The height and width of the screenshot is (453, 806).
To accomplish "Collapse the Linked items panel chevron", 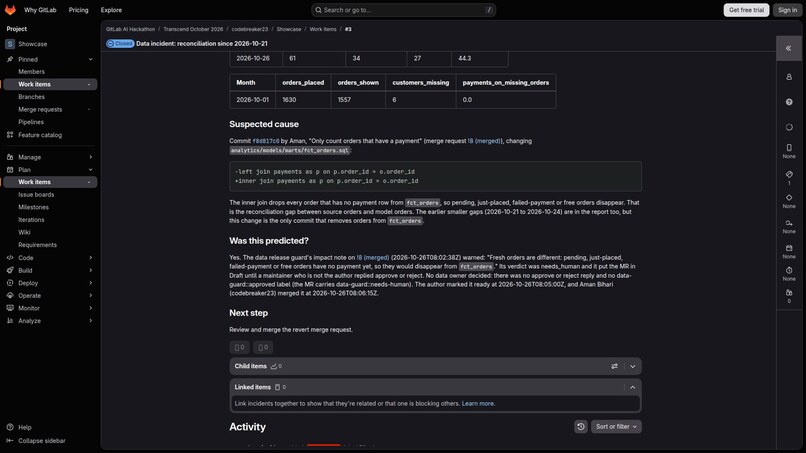I will [x=632, y=387].
